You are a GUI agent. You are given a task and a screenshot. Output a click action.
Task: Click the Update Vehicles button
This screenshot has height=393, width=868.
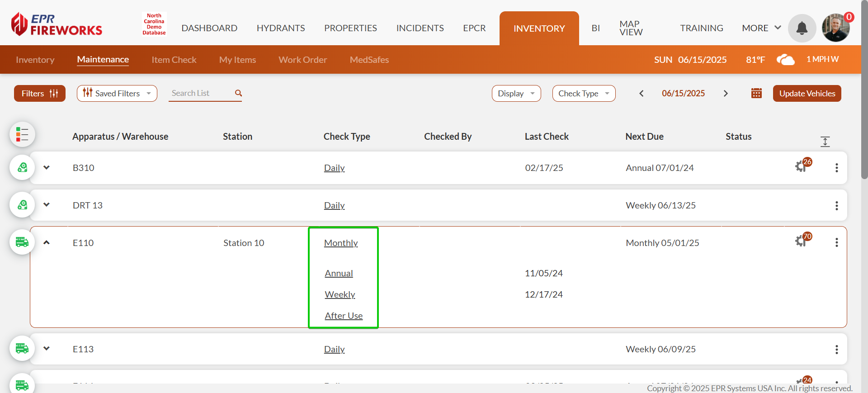click(807, 93)
